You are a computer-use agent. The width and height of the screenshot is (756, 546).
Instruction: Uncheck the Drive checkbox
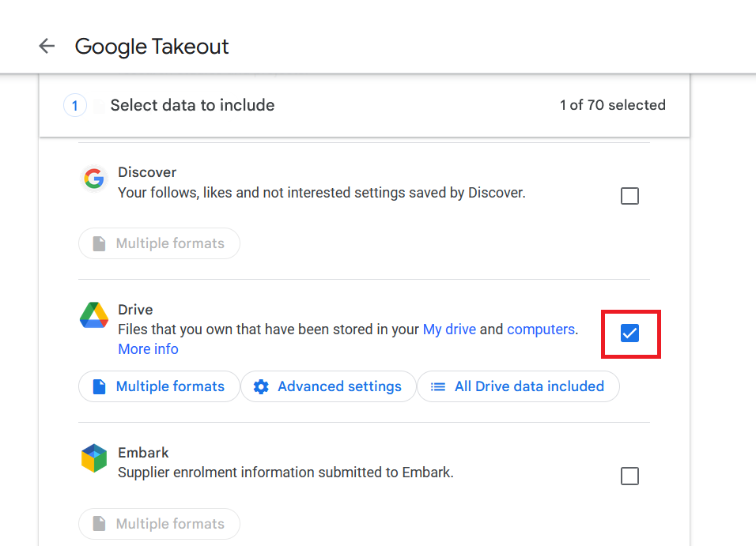click(x=629, y=333)
